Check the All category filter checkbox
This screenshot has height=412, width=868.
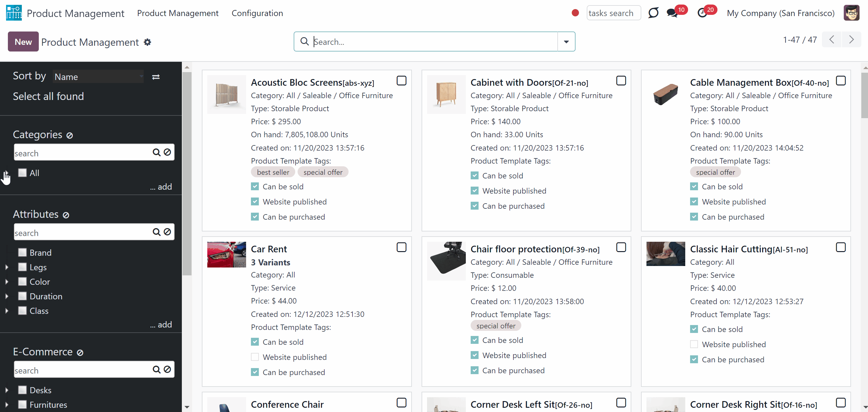pos(22,172)
